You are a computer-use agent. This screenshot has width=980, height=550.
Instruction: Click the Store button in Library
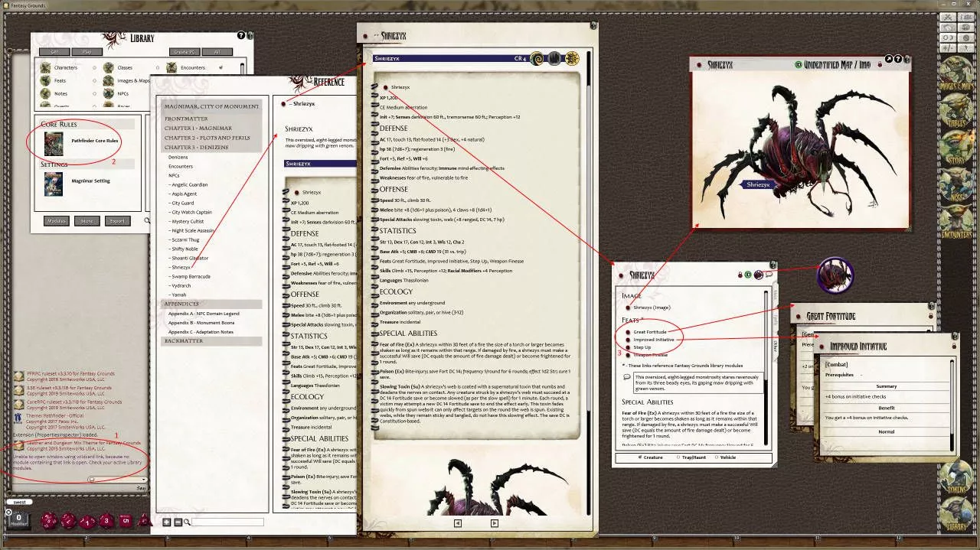tap(87, 221)
